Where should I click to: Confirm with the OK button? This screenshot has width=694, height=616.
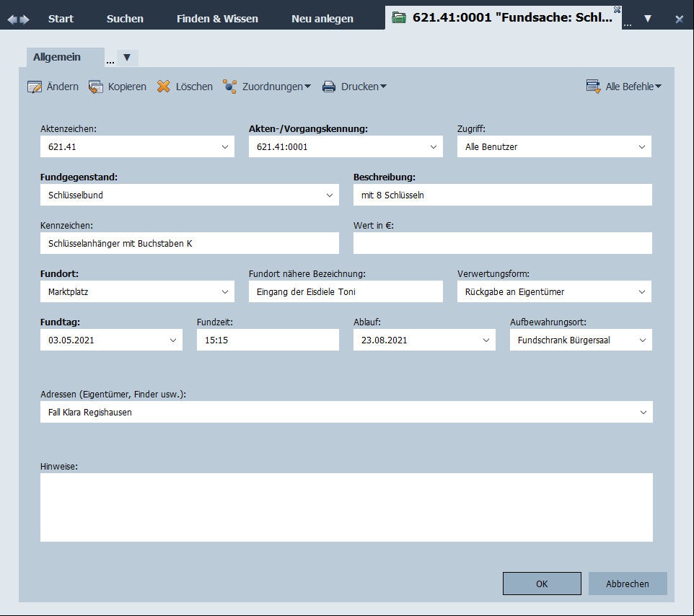542,584
